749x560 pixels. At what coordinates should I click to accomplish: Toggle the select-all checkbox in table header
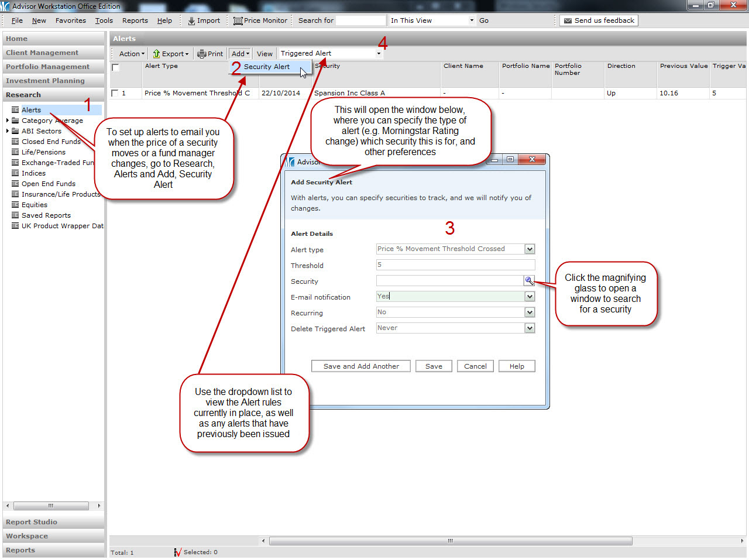(116, 67)
